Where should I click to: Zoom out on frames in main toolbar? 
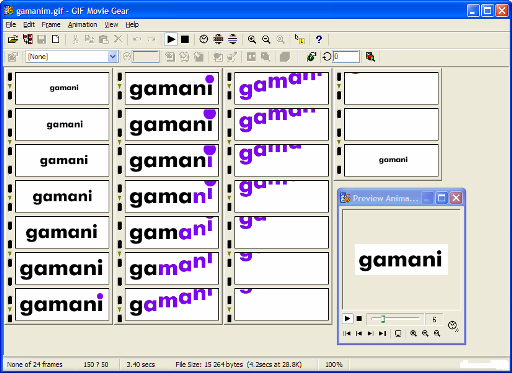266,39
